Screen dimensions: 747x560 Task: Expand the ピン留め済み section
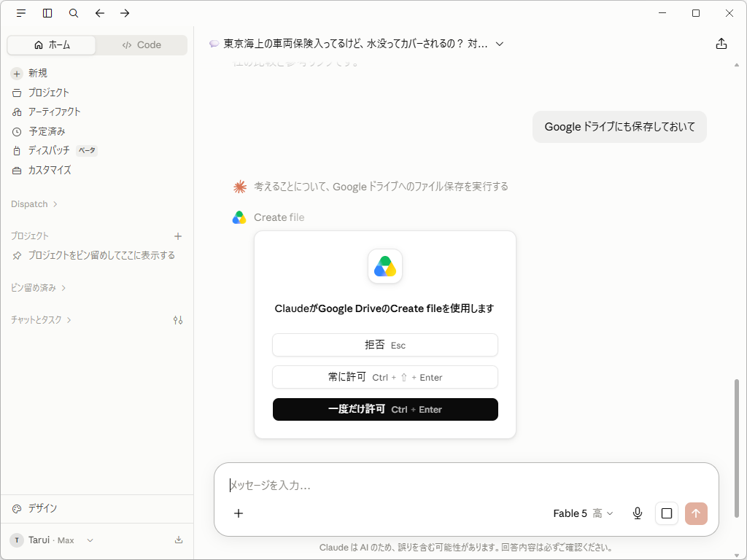tap(39, 287)
